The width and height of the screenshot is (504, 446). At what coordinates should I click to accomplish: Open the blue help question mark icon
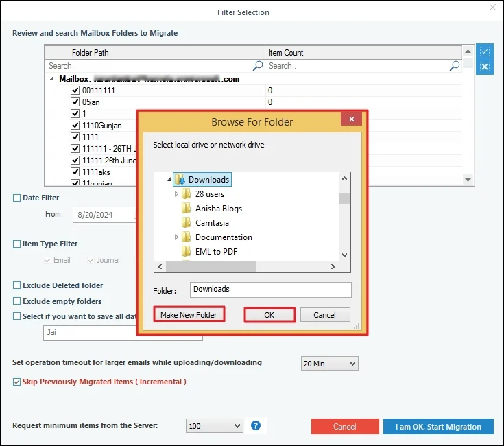(x=256, y=425)
